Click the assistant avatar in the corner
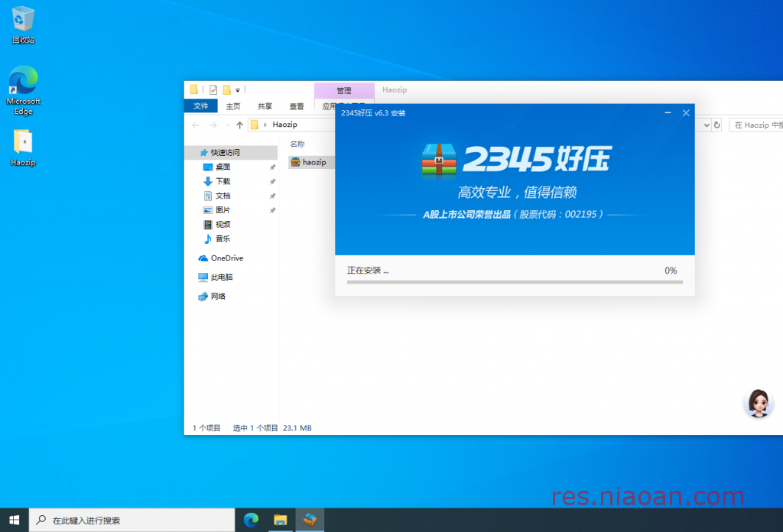 [758, 403]
